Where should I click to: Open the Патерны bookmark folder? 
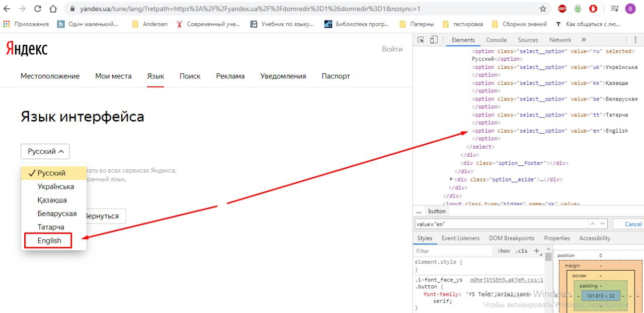coord(416,24)
